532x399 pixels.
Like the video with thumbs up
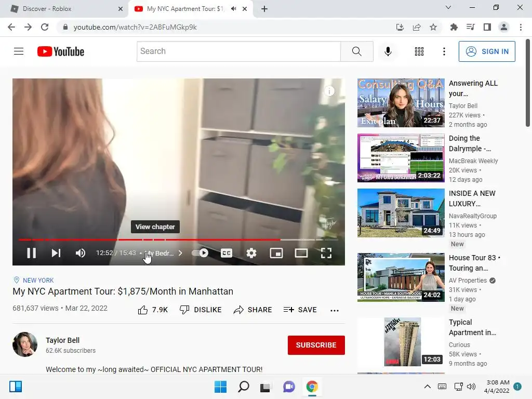point(153,310)
